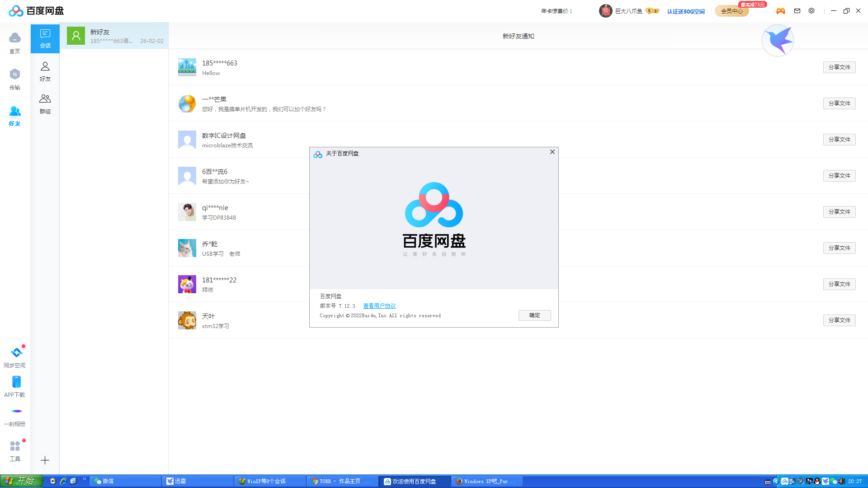Image resolution: width=868 pixels, height=488 pixels.
Task: Click 确定 in the about dialog
Action: (x=534, y=315)
